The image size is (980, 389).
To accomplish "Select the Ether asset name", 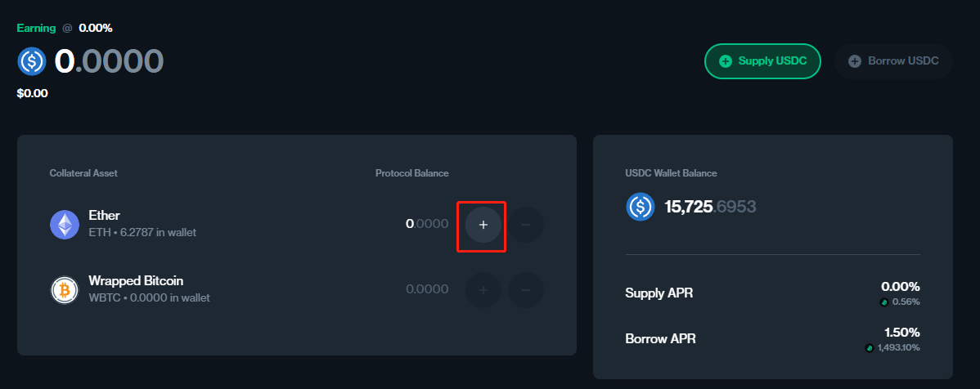I will [105, 216].
